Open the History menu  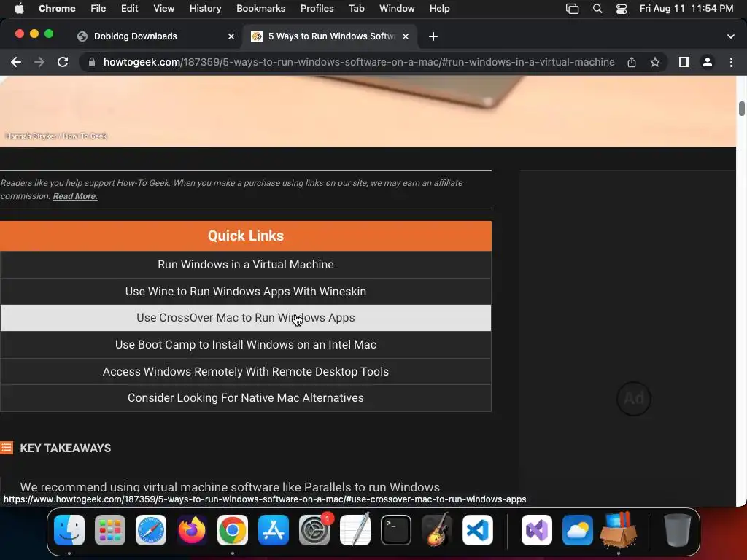pyautogui.click(x=205, y=8)
